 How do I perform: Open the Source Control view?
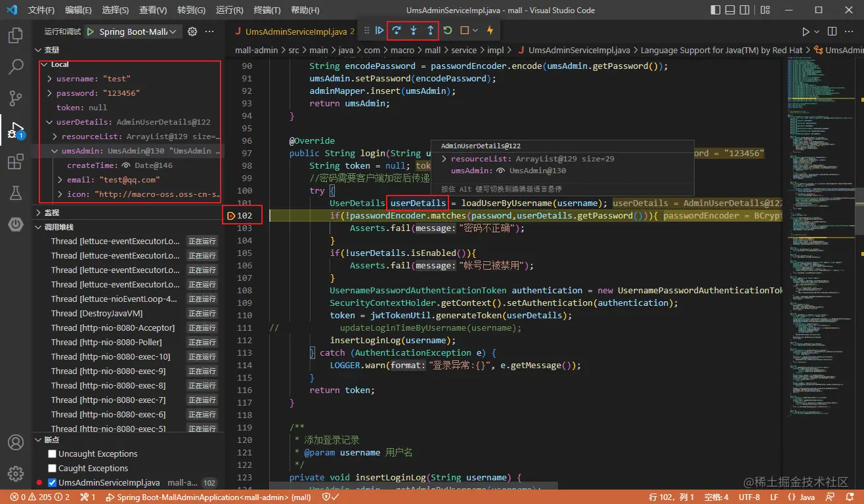tap(16, 98)
